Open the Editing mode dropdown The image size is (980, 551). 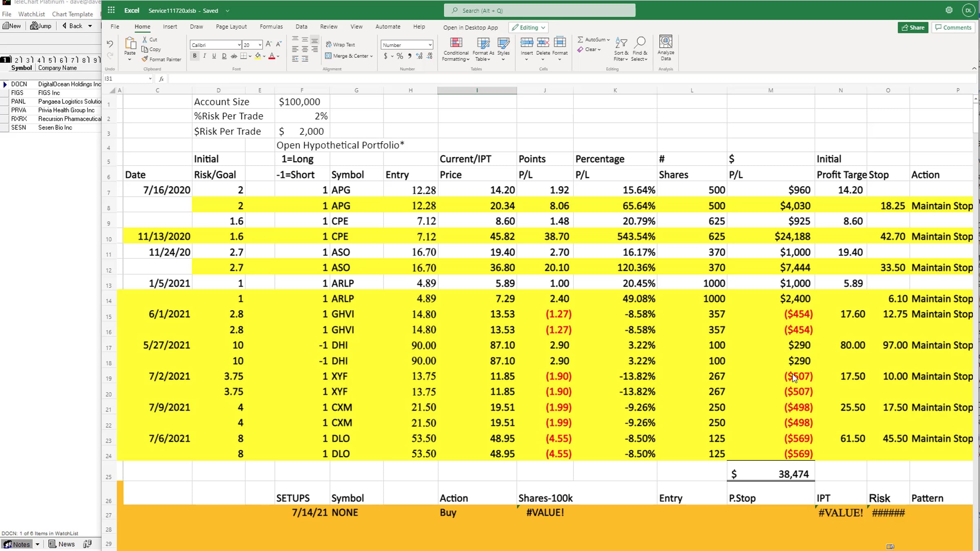[529, 27]
